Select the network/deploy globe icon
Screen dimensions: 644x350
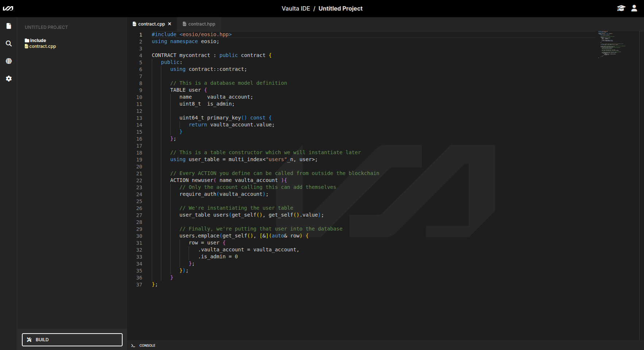click(x=9, y=61)
